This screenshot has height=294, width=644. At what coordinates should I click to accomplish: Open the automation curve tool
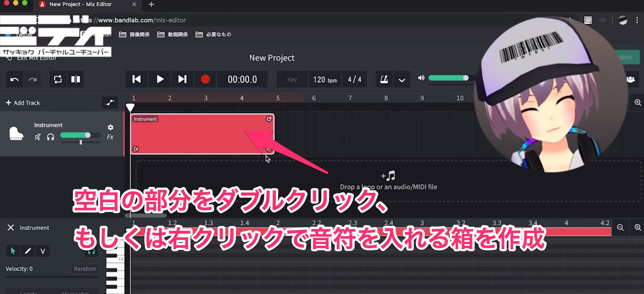[110, 103]
